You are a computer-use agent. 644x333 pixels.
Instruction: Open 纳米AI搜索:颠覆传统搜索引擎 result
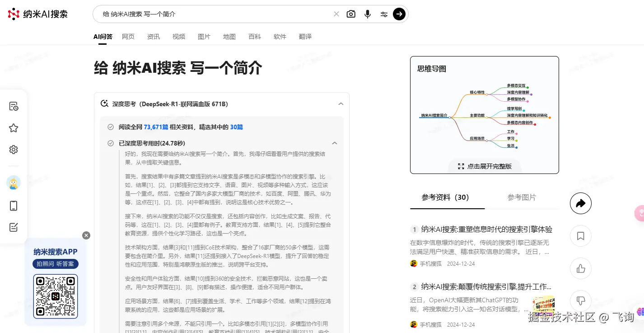(x=486, y=286)
